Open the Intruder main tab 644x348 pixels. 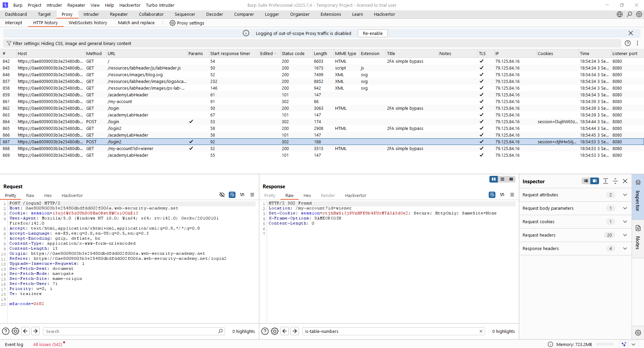pos(91,14)
